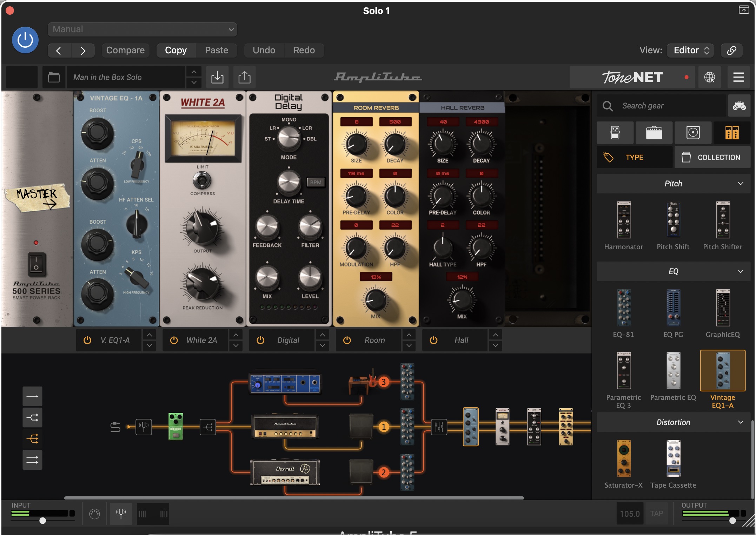Viewport: 756px width, 535px height.
Task: Click the INPUT level slider
Action: point(43,520)
